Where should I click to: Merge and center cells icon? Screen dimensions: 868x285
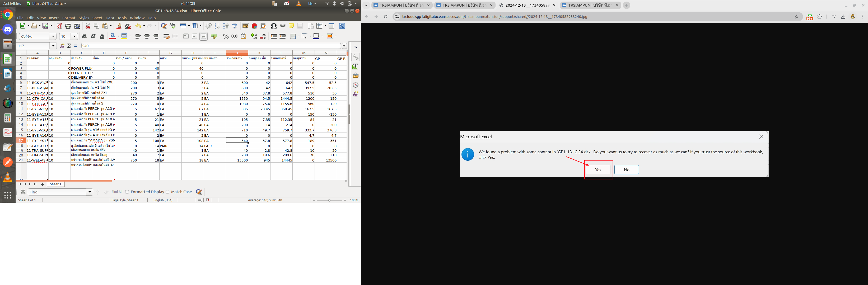pyautogui.click(x=175, y=36)
